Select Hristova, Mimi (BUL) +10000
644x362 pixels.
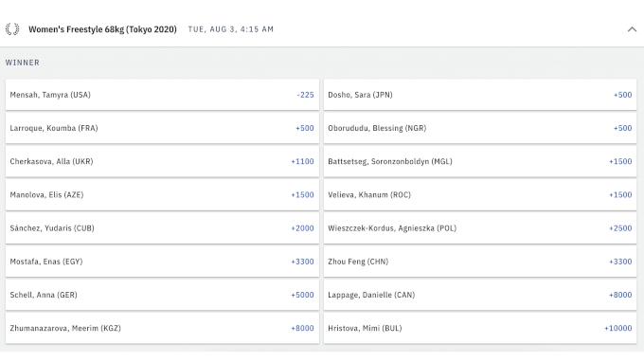click(x=480, y=328)
